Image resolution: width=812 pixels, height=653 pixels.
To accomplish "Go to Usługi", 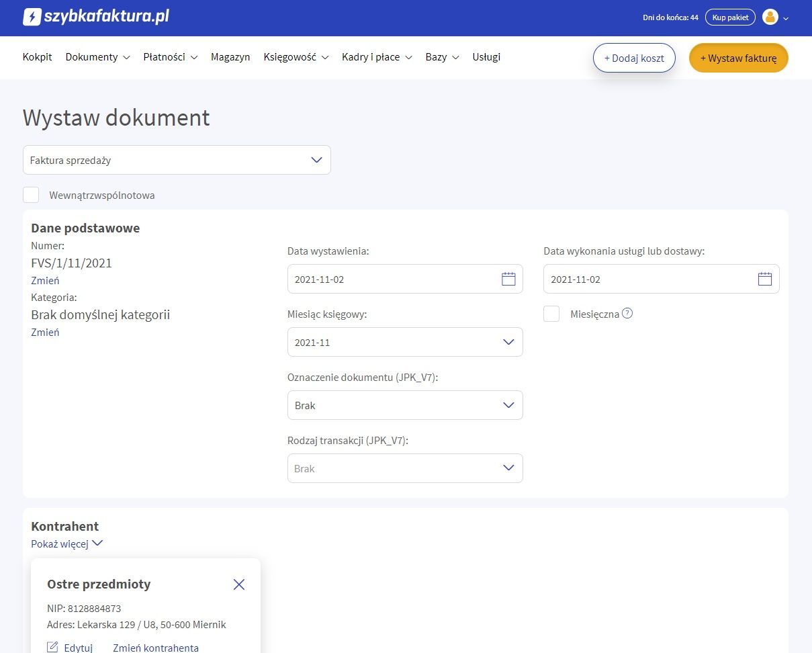I will 486,57.
